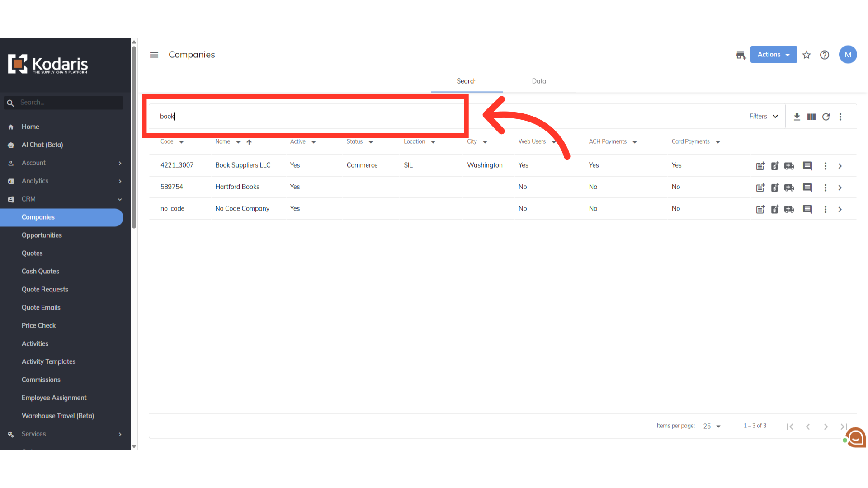Click the refresh table icon
Image resolution: width=868 pixels, height=488 pixels.
tap(826, 117)
